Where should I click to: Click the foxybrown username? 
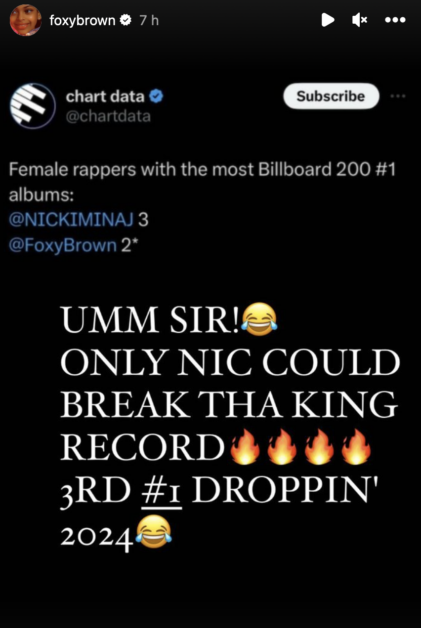83,20
